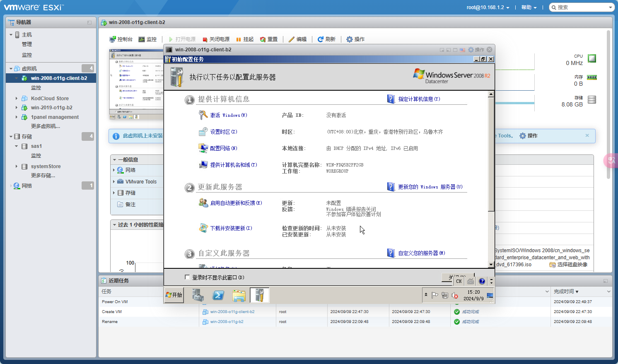Open 操作 menu in console title bar
Image resolution: width=618 pixels, height=364 pixels.
476,50
